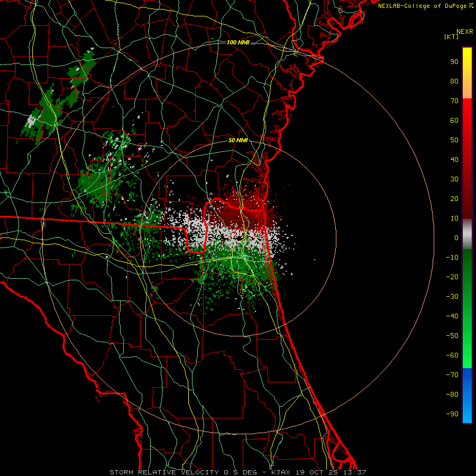
Task: Click the 70 value on the velocity scale
Action: (x=454, y=101)
